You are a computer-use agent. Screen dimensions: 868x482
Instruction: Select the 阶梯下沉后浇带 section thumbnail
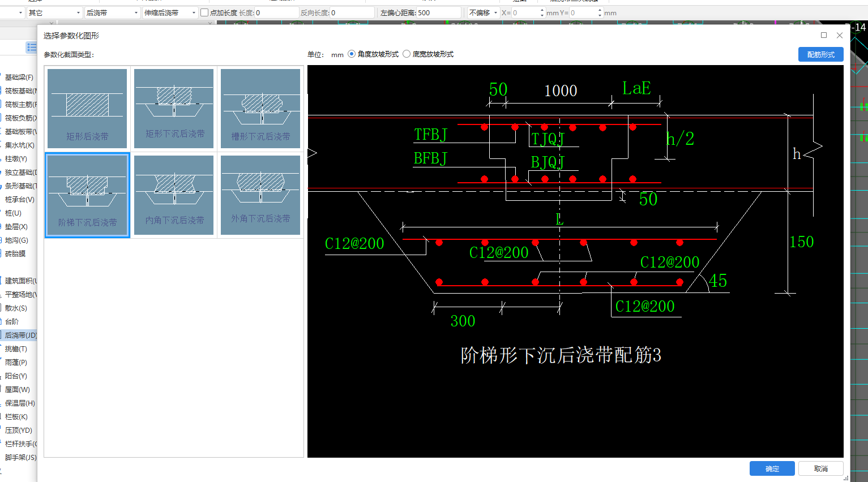tap(87, 195)
